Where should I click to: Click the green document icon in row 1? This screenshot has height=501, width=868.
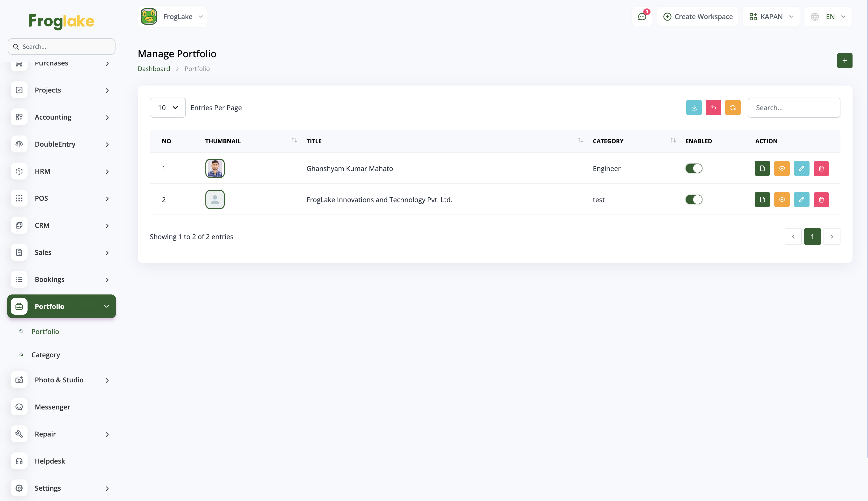(762, 169)
